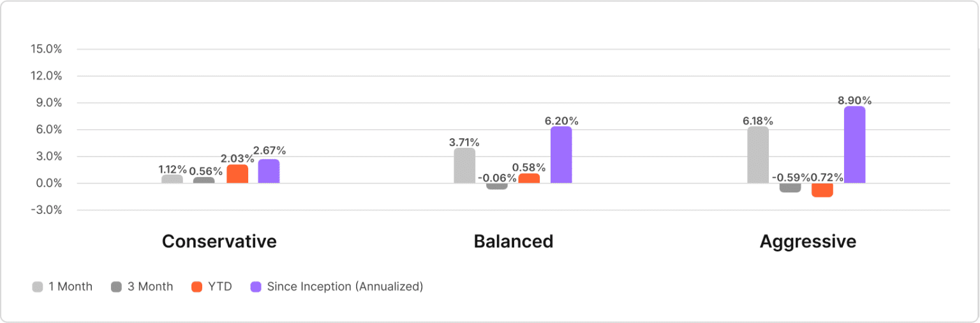Click the Conservative category label
980x323 pixels.
point(219,242)
